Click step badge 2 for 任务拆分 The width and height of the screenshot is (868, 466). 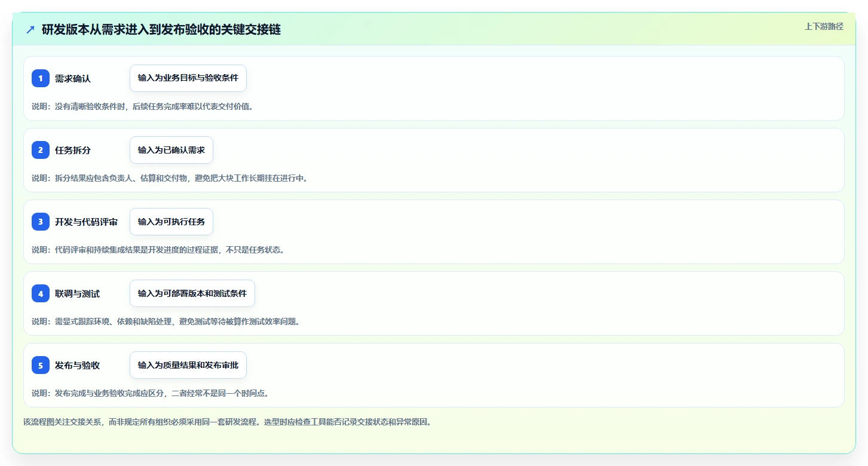pos(41,150)
